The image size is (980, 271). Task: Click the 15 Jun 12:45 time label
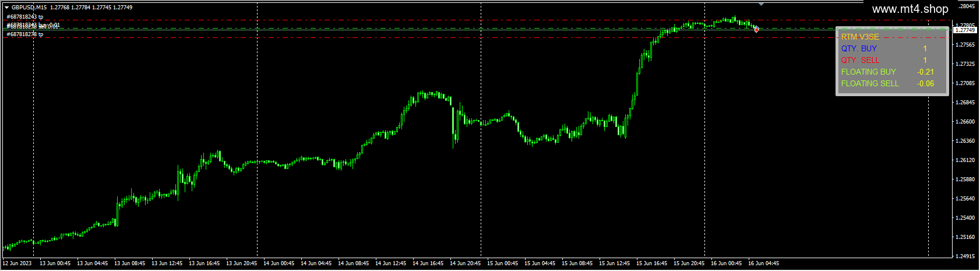point(615,263)
